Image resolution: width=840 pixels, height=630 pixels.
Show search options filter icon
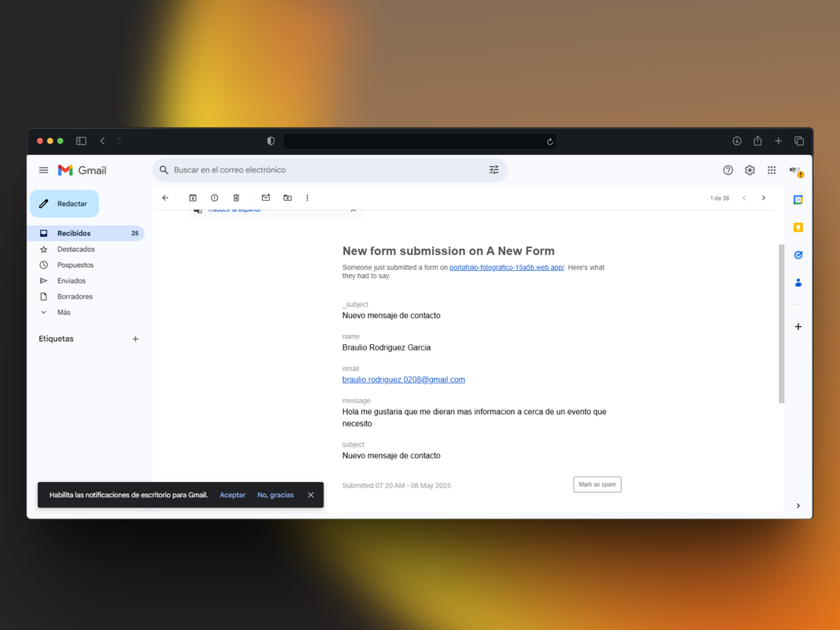494,170
